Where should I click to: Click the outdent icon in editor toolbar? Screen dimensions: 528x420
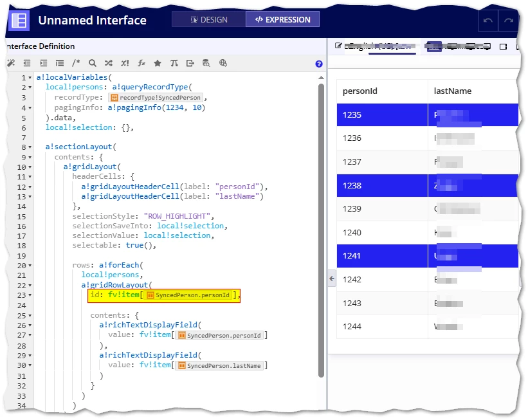click(x=27, y=63)
